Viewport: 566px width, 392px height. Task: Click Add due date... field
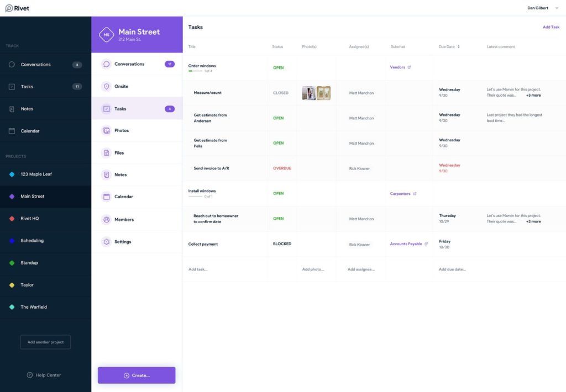tap(452, 269)
